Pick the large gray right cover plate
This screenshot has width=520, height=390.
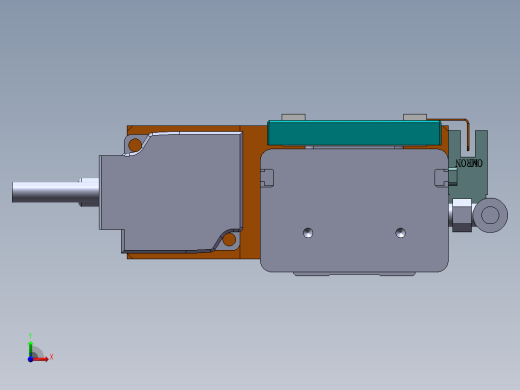pos(354,210)
